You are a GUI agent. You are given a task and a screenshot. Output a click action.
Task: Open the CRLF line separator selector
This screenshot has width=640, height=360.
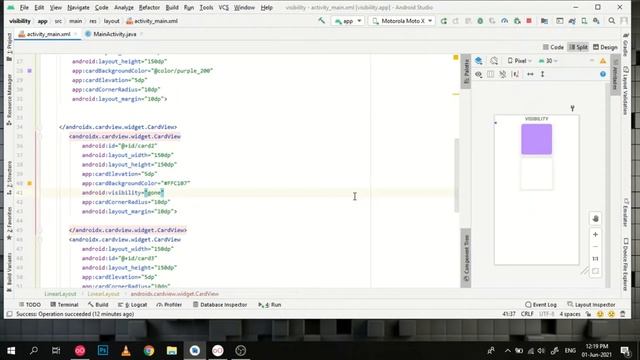pyautogui.click(x=527, y=314)
